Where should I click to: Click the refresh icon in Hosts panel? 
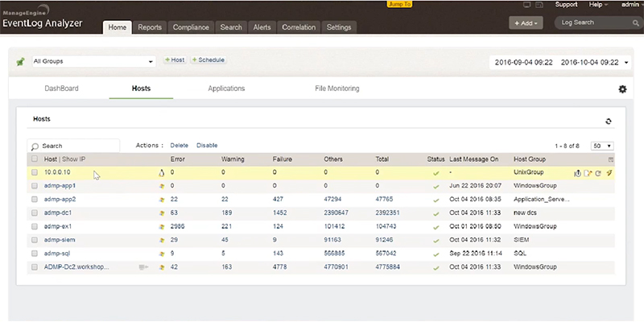pyautogui.click(x=609, y=122)
